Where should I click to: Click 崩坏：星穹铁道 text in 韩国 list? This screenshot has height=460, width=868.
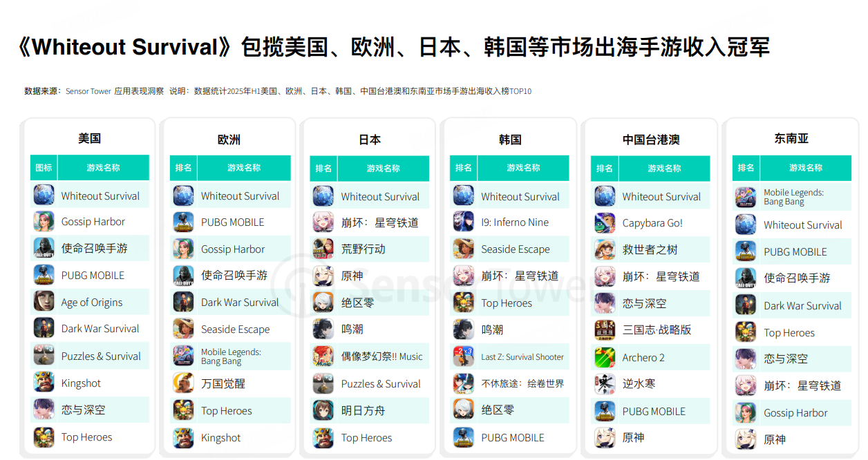coord(520,276)
